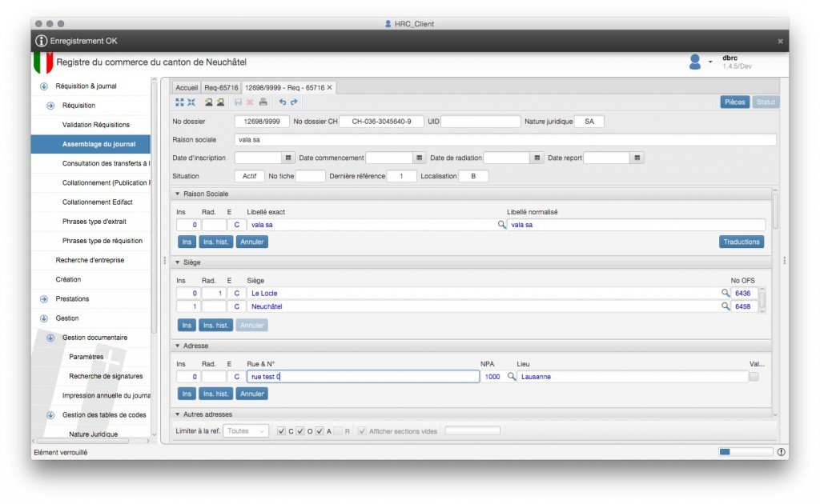Viewport: 820px width, 504px height.
Task: Click search magnifier on Le Locle row
Action: (x=726, y=293)
